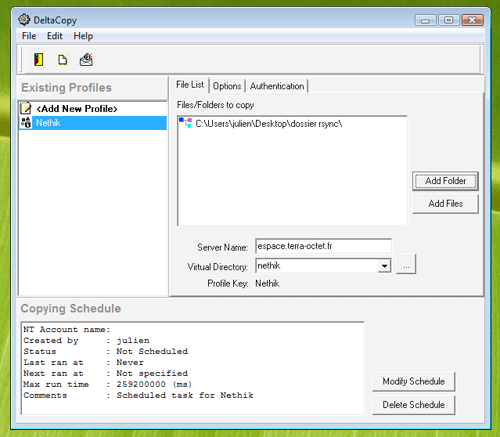Click the 'Created by : julien' line
The height and width of the screenshot is (437, 500).
(x=86, y=340)
